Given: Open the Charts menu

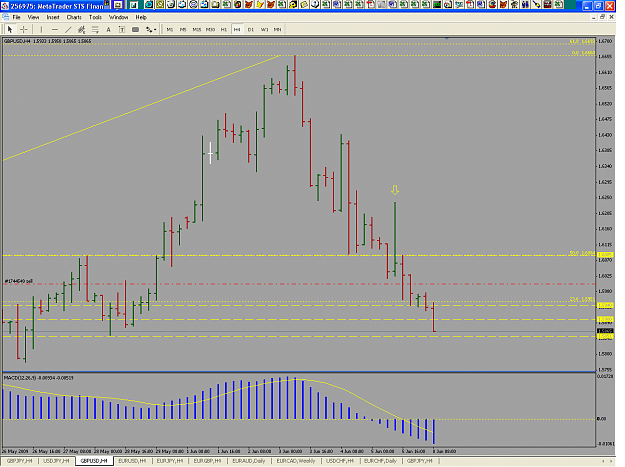Looking at the screenshot, I should pos(74,17).
